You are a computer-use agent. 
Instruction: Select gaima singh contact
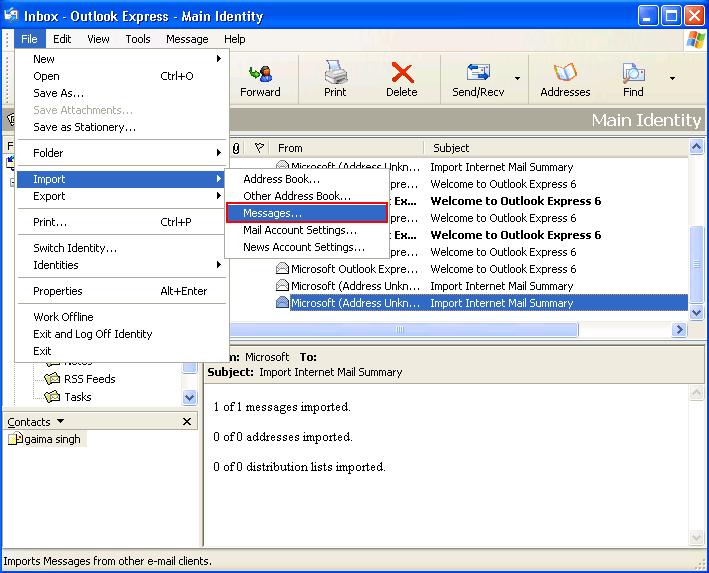coord(52,439)
